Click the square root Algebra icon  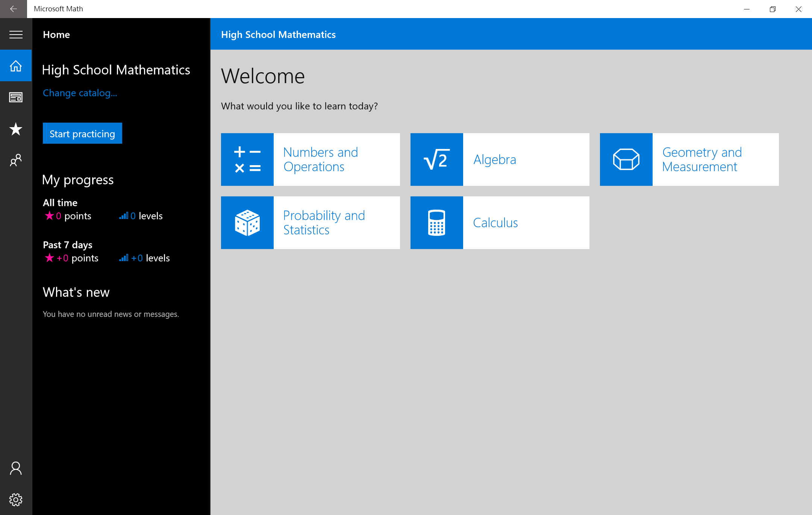[436, 160]
